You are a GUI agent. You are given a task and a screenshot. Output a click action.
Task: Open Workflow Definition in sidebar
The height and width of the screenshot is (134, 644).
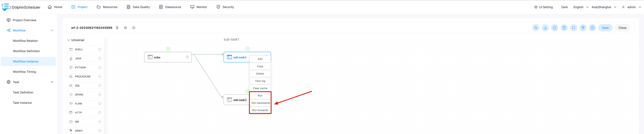(26, 51)
